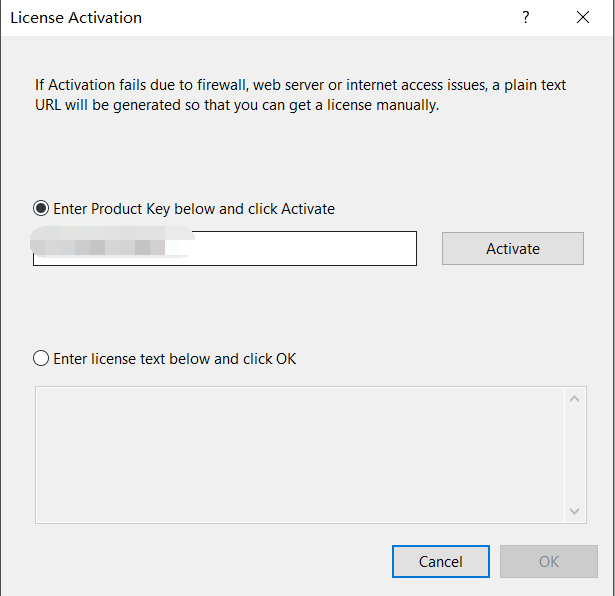
Task: Click the 'Enter Product Key below' label text
Action: (x=194, y=209)
